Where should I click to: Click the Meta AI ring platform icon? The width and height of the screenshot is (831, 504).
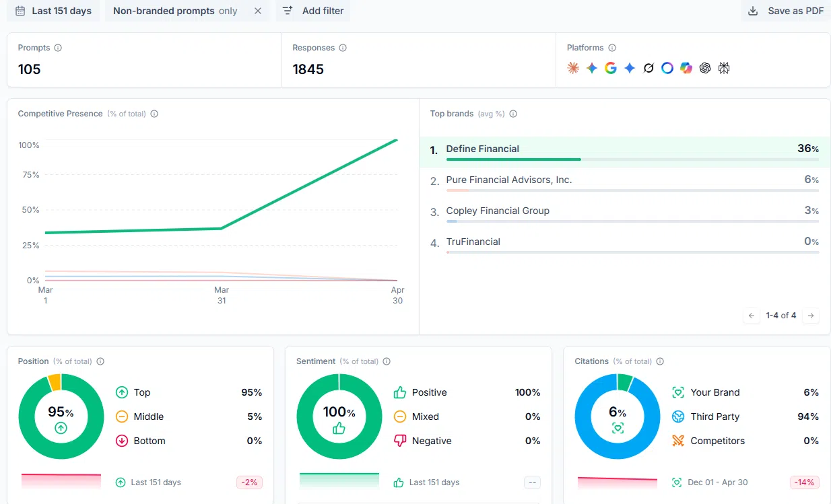[667, 68]
